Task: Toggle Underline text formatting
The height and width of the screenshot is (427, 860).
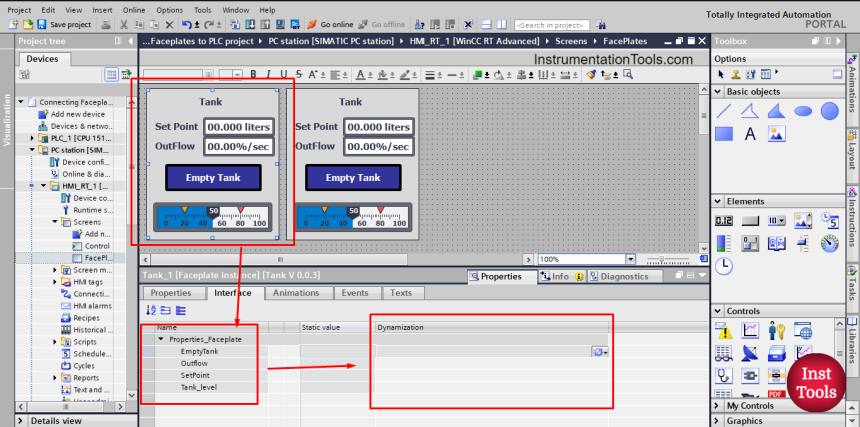Action: tap(284, 75)
